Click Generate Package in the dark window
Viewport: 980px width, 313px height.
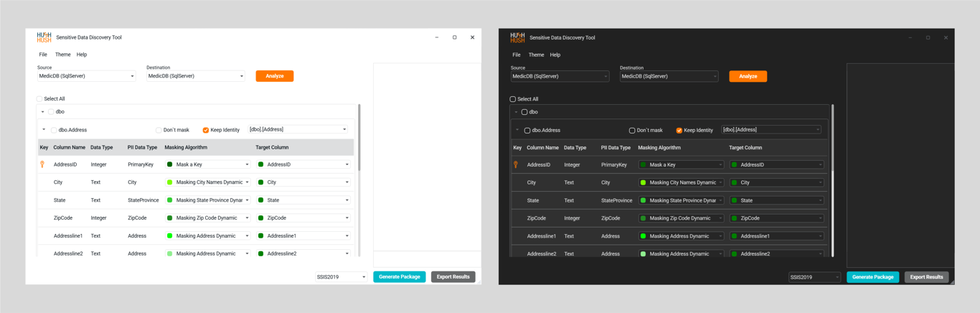872,277
